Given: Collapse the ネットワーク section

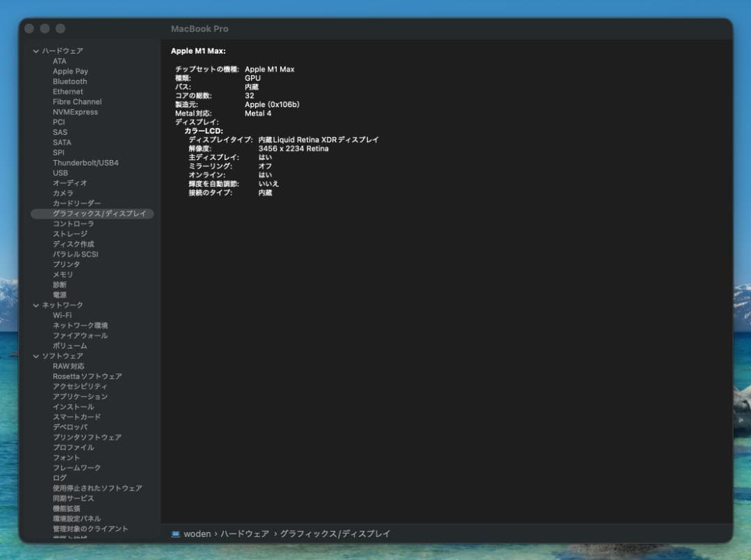Looking at the screenshot, I should point(36,305).
